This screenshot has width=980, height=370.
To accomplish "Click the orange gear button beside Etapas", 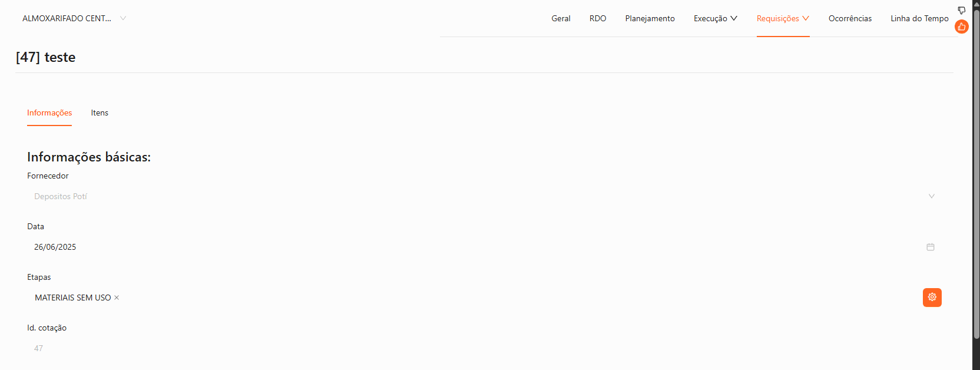I will tap(932, 298).
